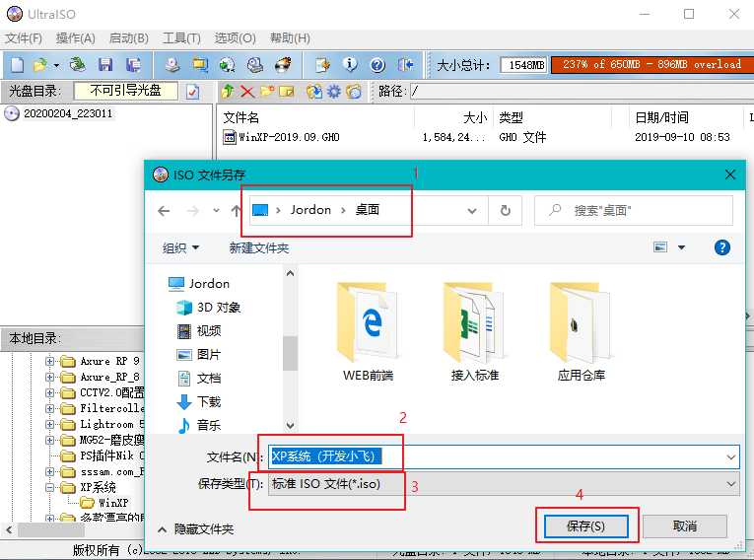Click the Exit door toolbar icon
This screenshot has width=754, height=560.
pos(406,64)
